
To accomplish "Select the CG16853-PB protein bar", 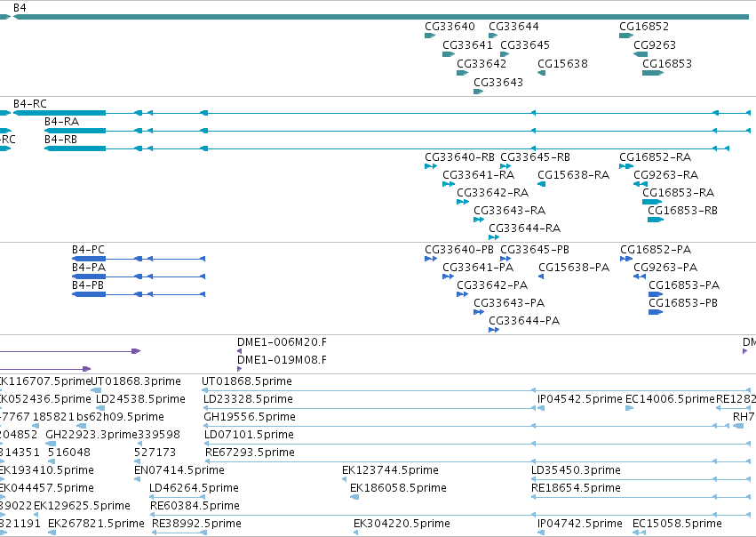I will tap(656, 313).
